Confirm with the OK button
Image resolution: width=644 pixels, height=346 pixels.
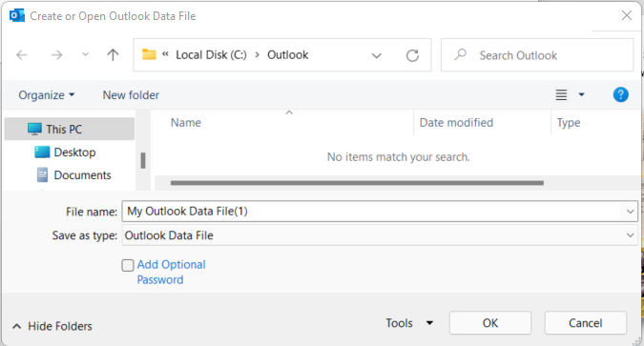click(x=490, y=323)
